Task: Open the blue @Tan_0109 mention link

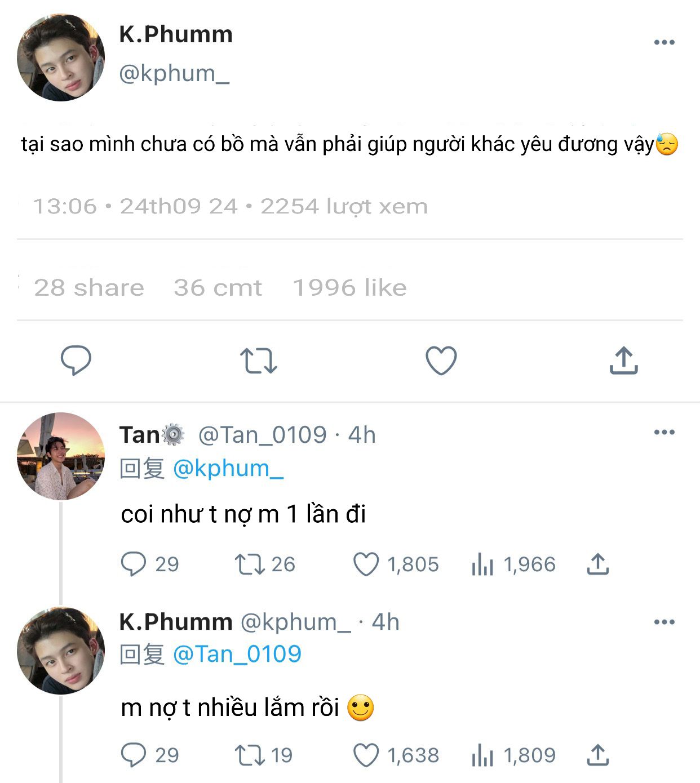Action: pyautogui.click(x=237, y=654)
